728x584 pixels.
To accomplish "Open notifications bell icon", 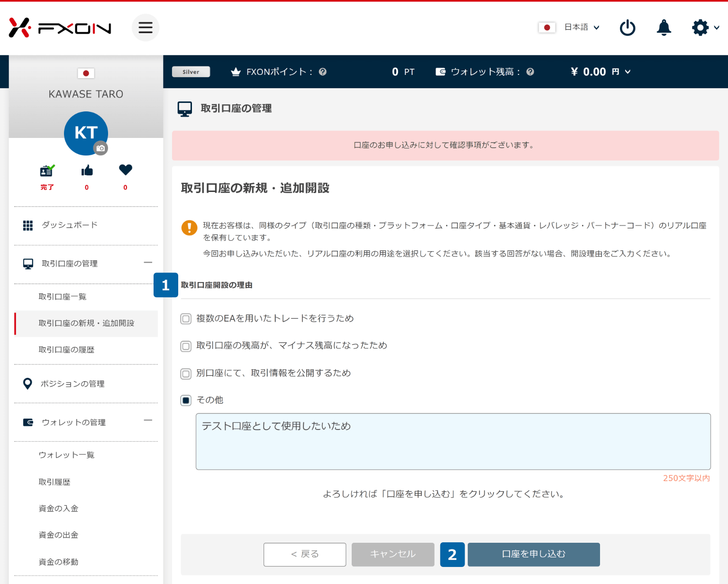I will pos(664,27).
